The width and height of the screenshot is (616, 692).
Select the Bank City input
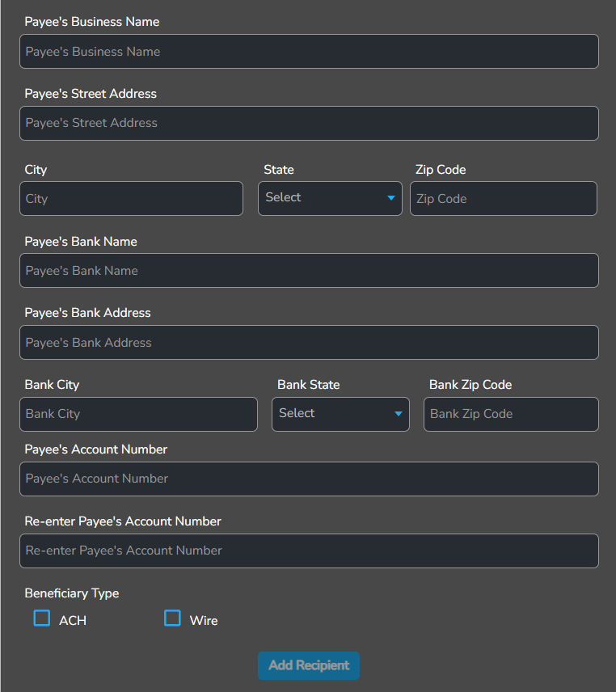(x=138, y=414)
